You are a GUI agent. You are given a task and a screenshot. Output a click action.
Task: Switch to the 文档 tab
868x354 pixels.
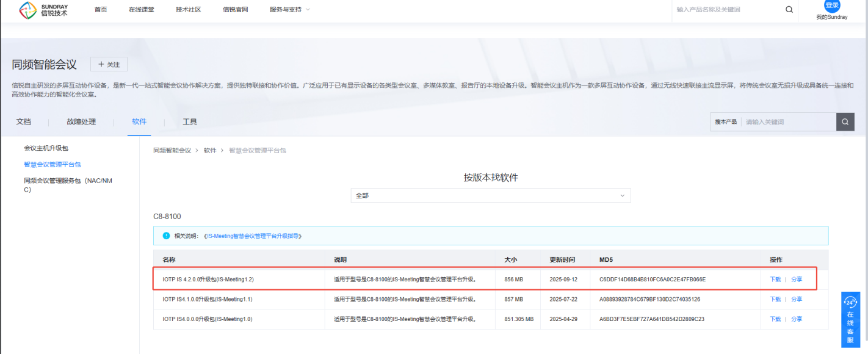[23, 122]
